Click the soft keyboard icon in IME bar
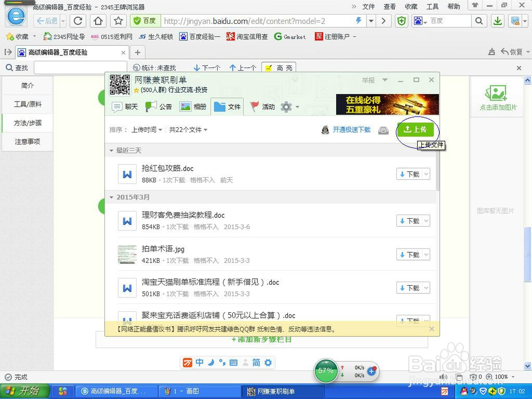The image size is (532, 399). (234, 363)
